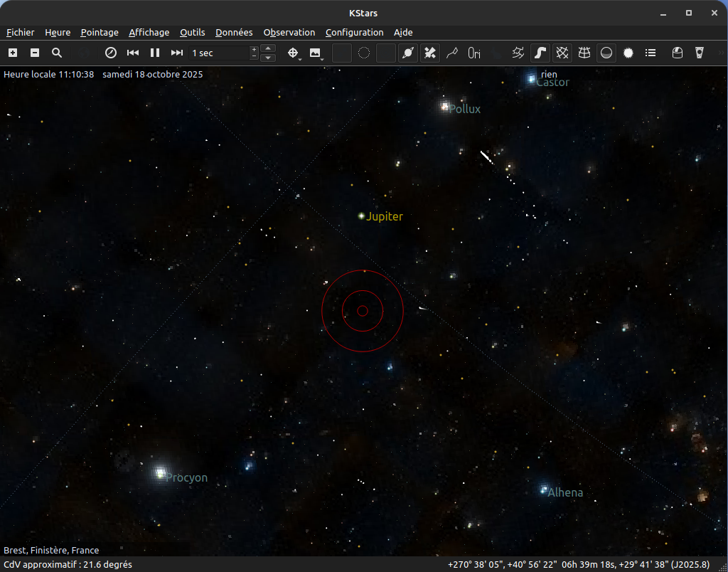Viewport: 728px width, 572px height.
Task: Toggle the opaque ground horizon display
Action: point(606,53)
